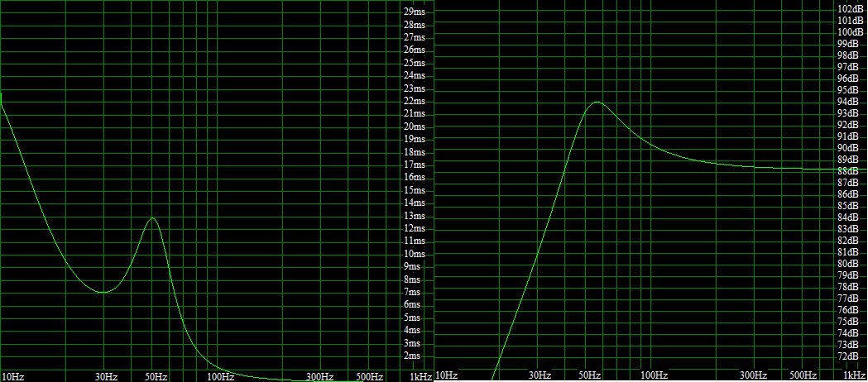The width and height of the screenshot is (868, 382).
Task: Click the "74dB" axis label
Action: pos(848,332)
